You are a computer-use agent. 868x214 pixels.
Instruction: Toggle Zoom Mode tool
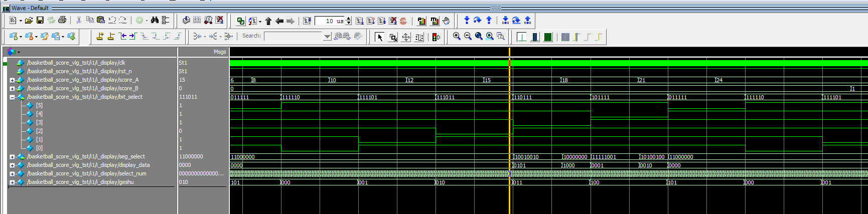pos(393,37)
